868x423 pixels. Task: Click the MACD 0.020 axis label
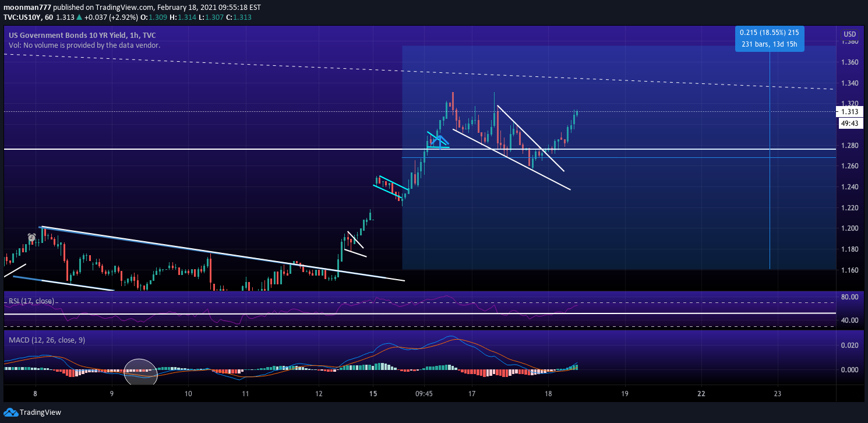click(850, 346)
